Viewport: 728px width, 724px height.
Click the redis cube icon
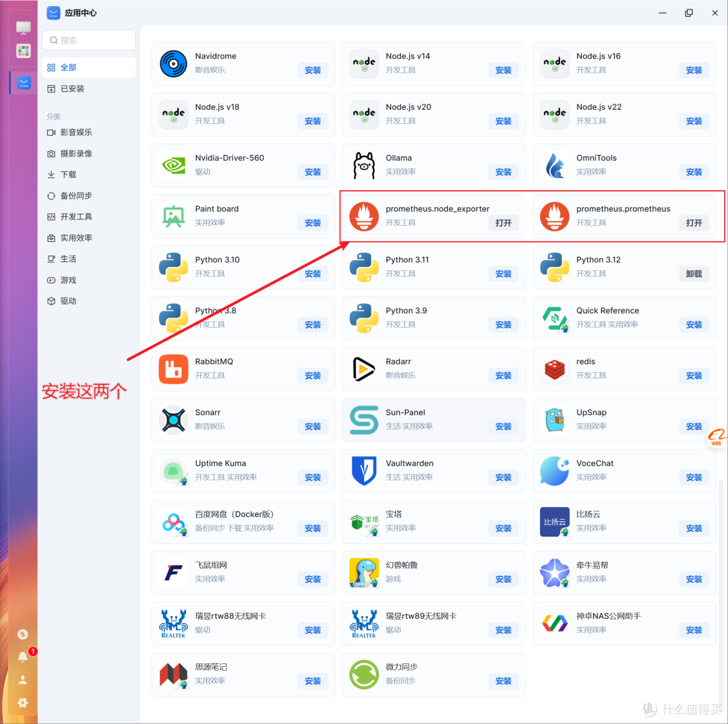pos(555,369)
